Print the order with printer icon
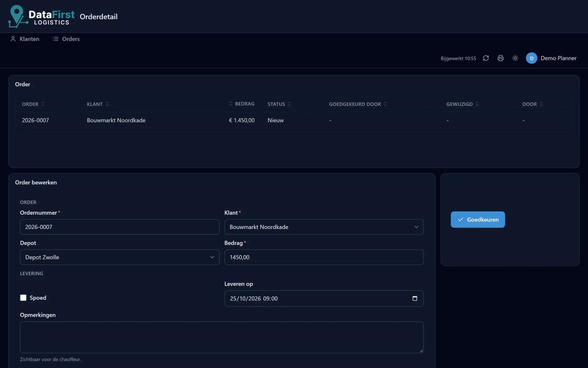The width and height of the screenshot is (588, 368). pos(500,58)
